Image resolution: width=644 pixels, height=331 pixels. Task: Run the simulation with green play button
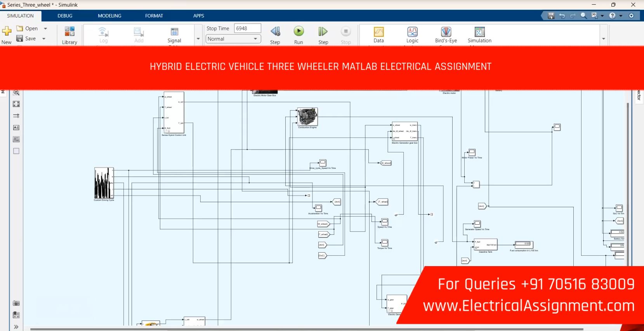pyautogui.click(x=299, y=31)
